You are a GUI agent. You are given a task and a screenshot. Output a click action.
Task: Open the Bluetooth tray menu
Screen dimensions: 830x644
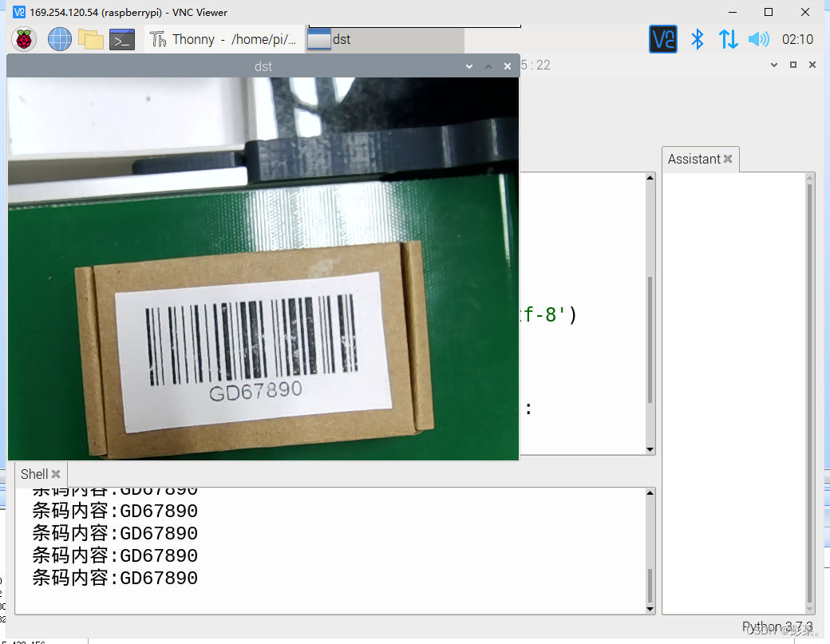698,39
